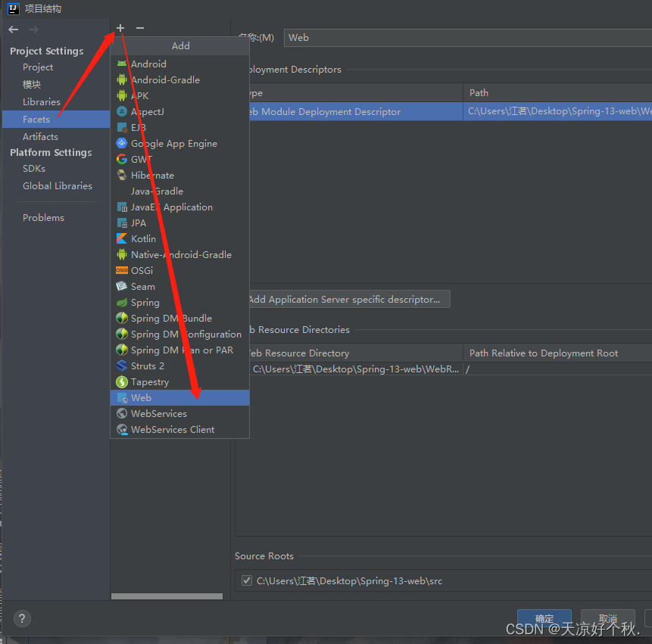This screenshot has width=652, height=644.
Task: Click the EJB icon
Action: [x=122, y=127]
